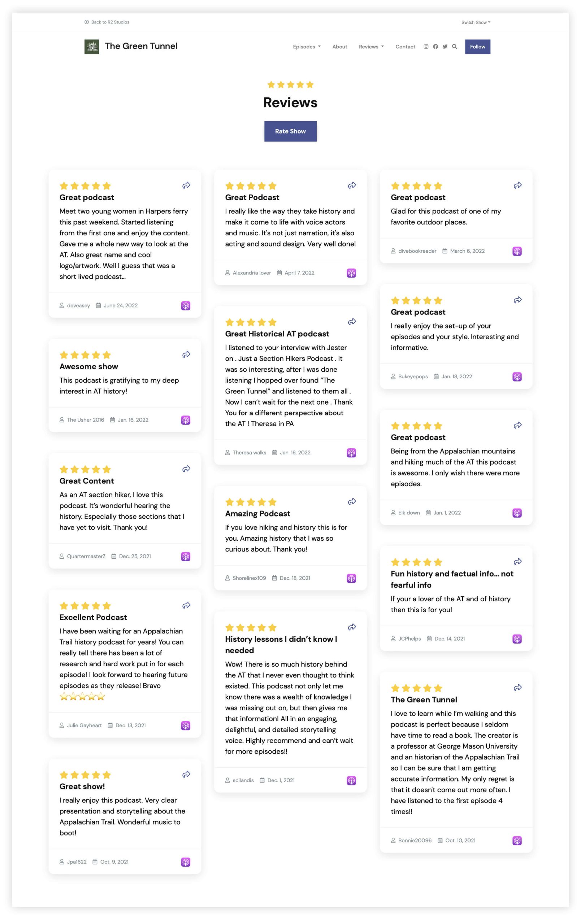Open the Instagram icon in the header
The width and height of the screenshot is (581, 924).
(x=426, y=47)
